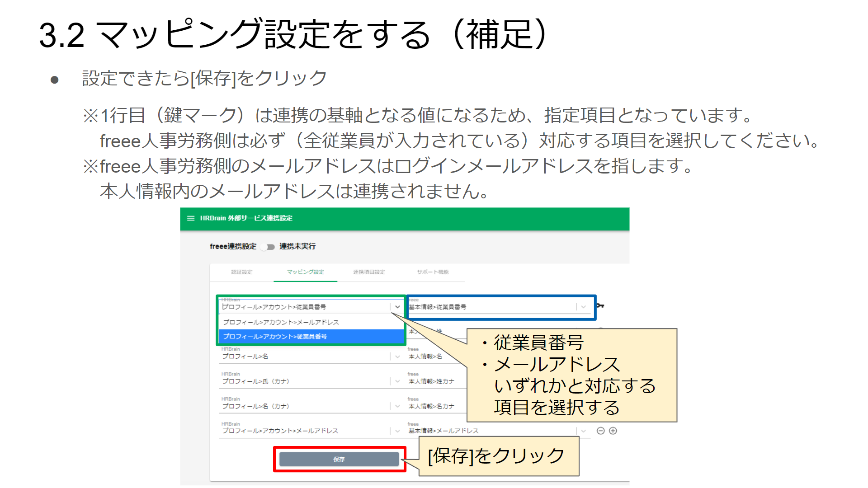This screenshot has height=488, width=868.
Task: Choose プロフィール>アカウント>メールアドレス option in list
Action: coord(311,322)
